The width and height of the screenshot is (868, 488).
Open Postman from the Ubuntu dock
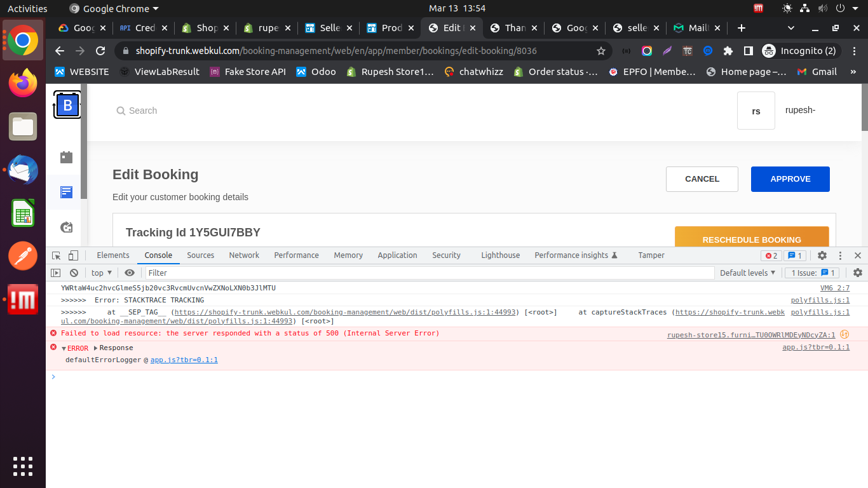pyautogui.click(x=23, y=256)
